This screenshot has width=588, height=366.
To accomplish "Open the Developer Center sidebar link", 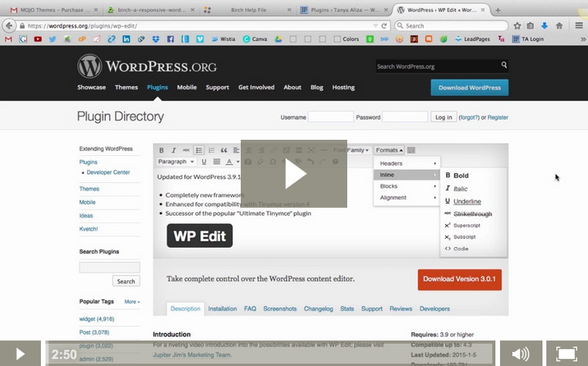I will (x=108, y=172).
